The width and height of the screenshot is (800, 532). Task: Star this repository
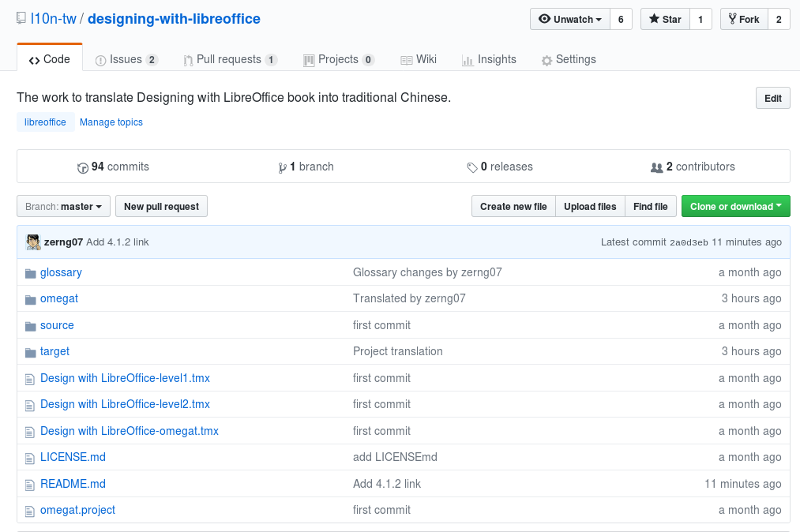[664, 20]
